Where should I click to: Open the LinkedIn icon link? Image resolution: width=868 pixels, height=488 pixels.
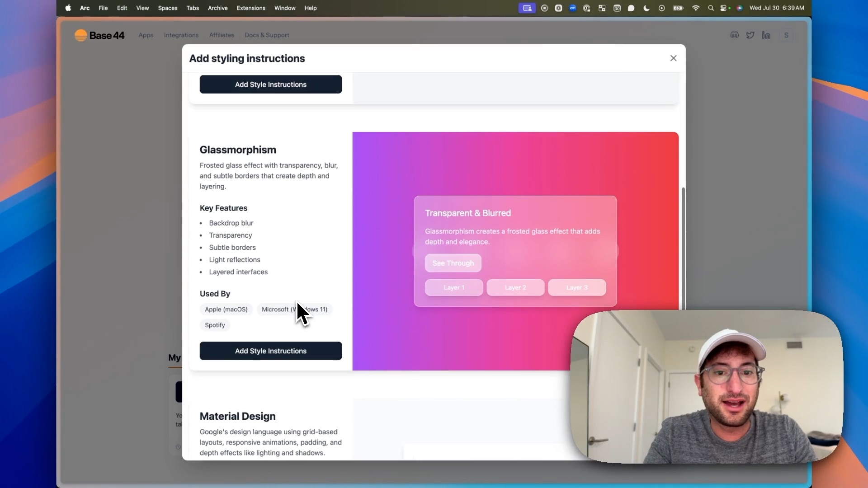(x=766, y=35)
